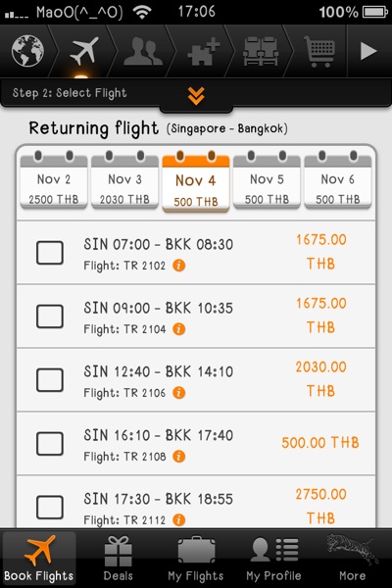392x588 pixels.
Task: Pick the Nov 6 calendar date
Action: pyautogui.click(x=337, y=180)
